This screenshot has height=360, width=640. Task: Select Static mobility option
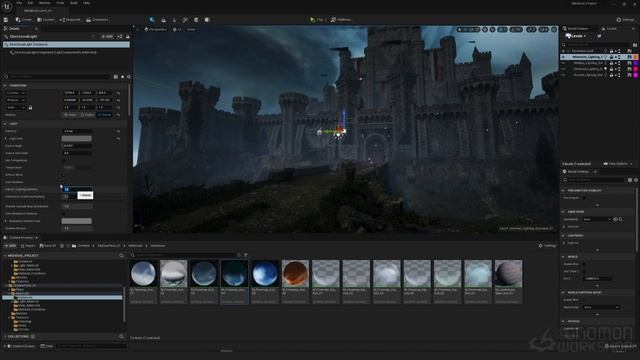pyautogui.click(x=70, y=115)
